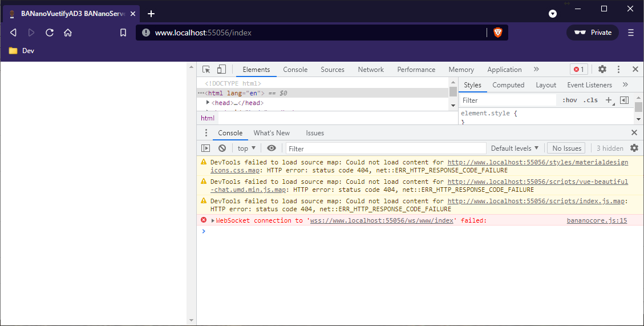This screenshot has height=326, width=644.
Task: Switch to the Elements tab
Action: [x=256, y=70]
